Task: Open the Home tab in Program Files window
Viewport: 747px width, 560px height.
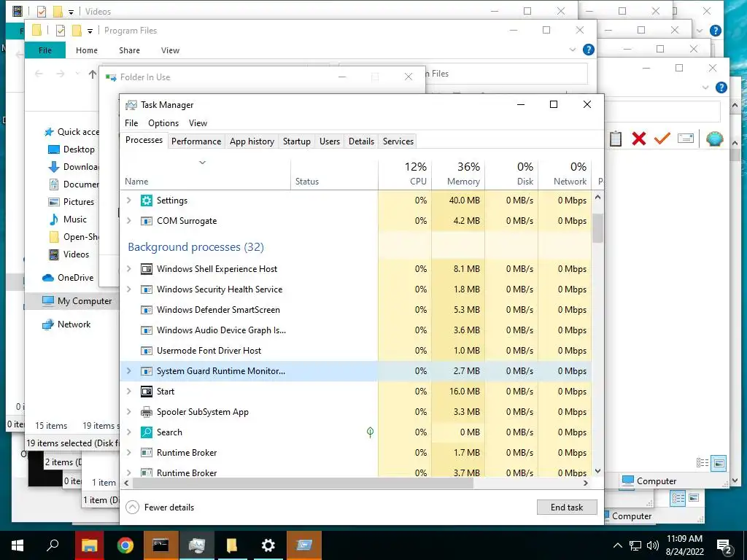Action: point(87,50)
